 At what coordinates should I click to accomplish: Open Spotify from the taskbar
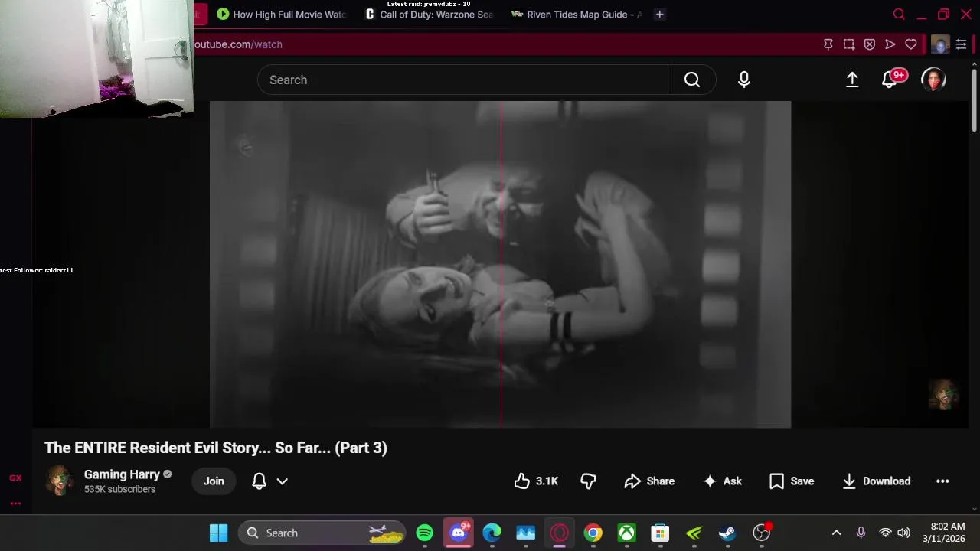(x=424, y=533)
